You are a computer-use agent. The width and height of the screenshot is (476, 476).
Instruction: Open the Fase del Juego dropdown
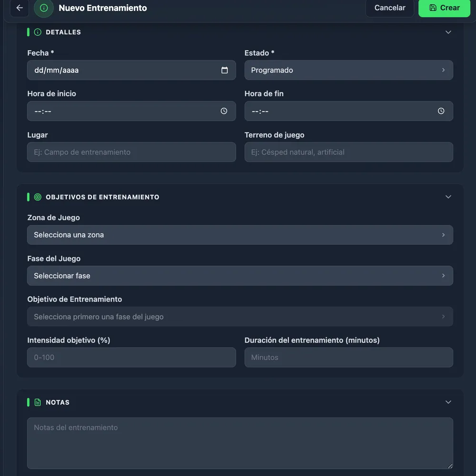(240, 276)
